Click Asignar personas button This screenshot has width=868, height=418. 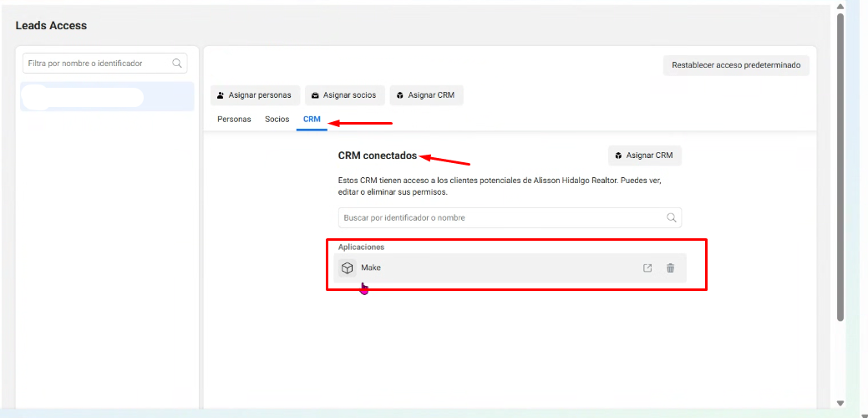(x=255, y=95)
